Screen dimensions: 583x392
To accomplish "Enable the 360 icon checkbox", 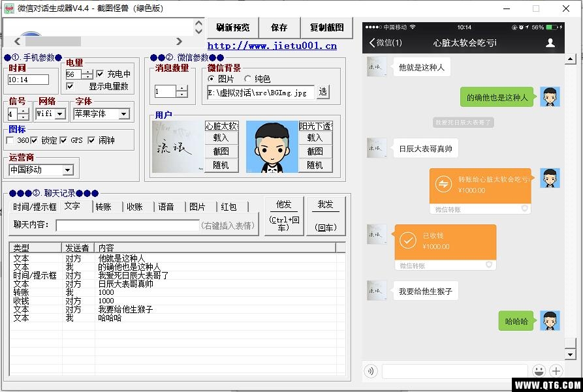I will click(x=10, y=140).
